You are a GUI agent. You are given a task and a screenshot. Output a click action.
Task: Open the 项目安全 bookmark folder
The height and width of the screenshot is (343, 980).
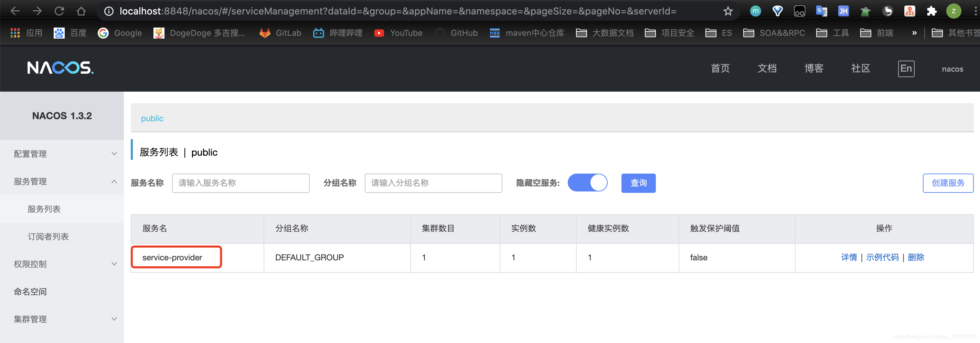tap(669, 33)
